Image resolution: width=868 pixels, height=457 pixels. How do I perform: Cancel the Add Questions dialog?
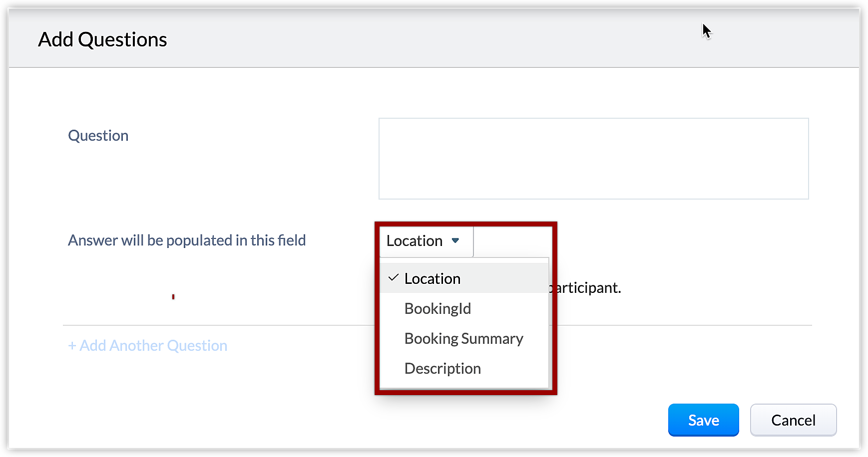pyautogui.click(x=793, y=420)
